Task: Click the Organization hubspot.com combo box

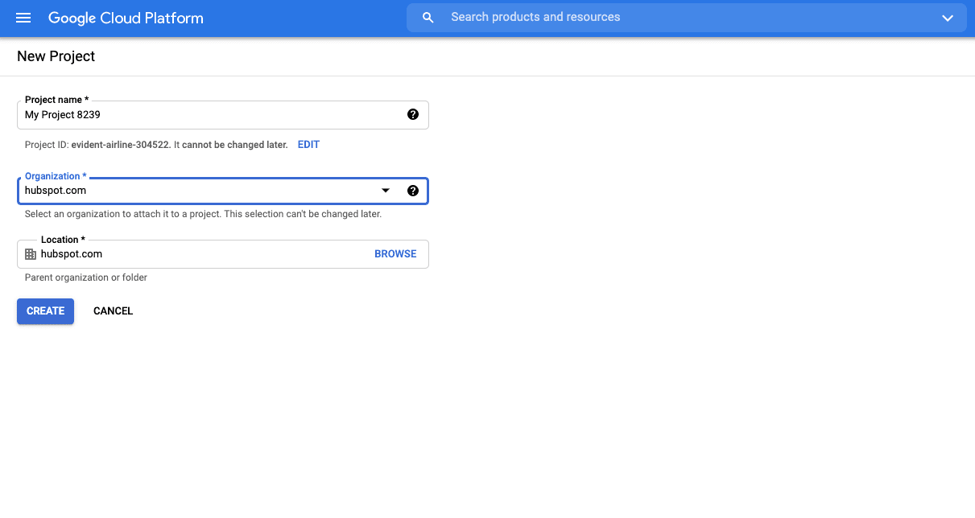Action: [223, 191]
